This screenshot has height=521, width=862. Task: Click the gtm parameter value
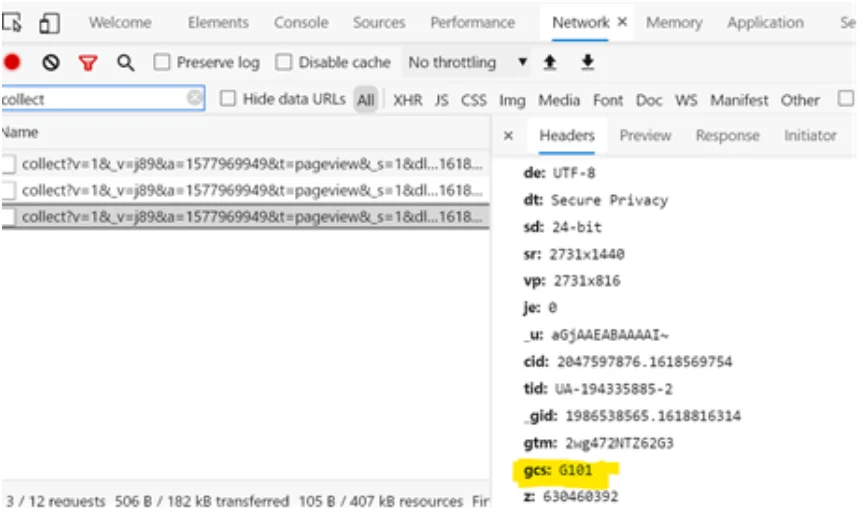pyautogui.click(x=620, y=443)
